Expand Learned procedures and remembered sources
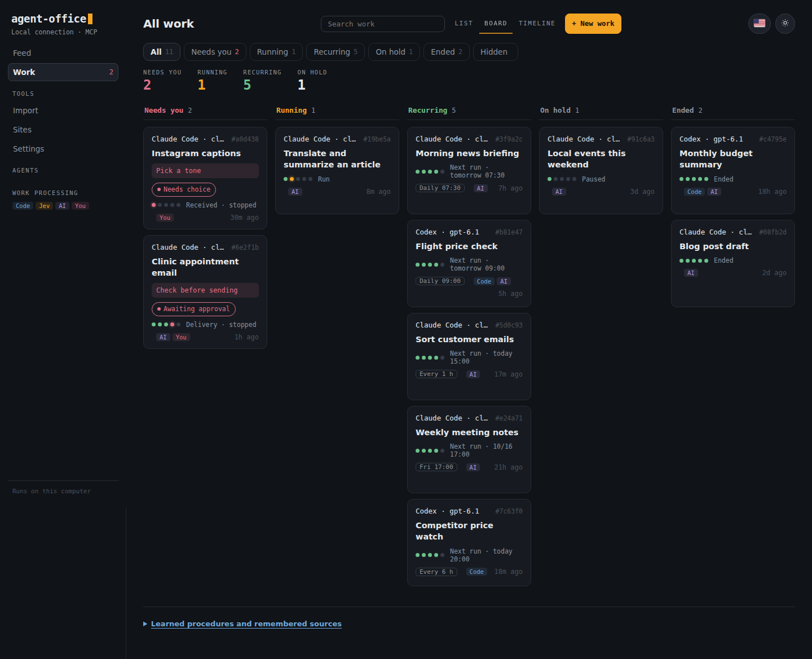812x659 pixels. pos(242,623)
